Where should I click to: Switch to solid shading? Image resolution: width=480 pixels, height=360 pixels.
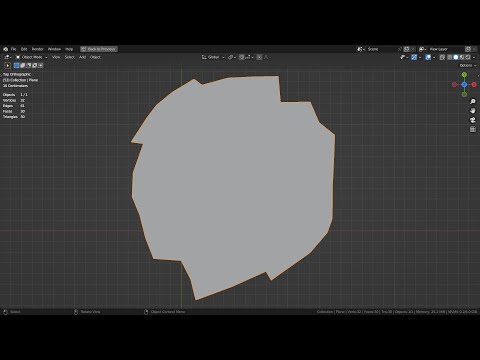pos(456,57)
